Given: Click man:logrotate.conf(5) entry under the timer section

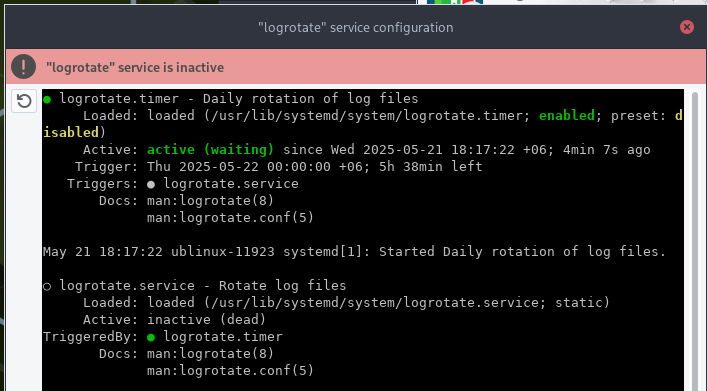Looking at the screenshot, I should click(x=230, y=218).
